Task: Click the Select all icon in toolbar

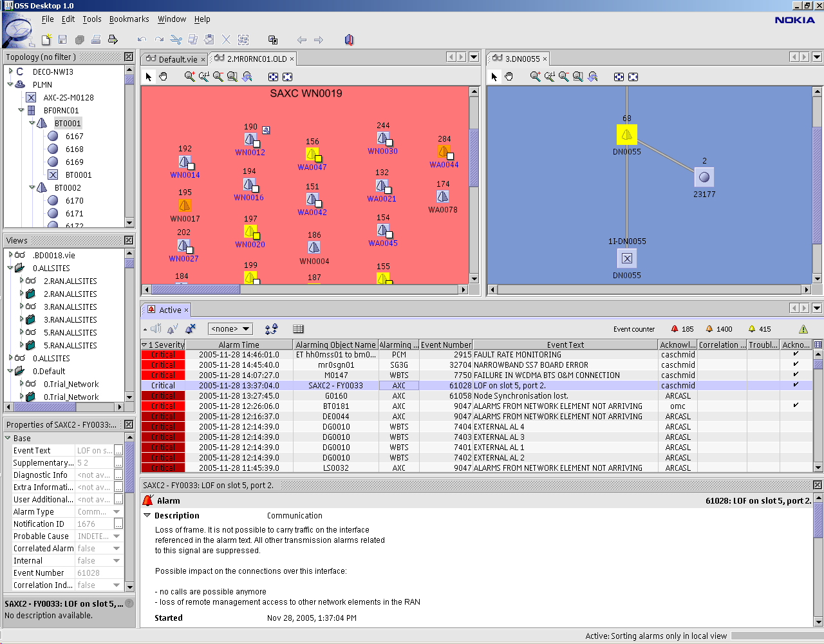Action: 243,40
